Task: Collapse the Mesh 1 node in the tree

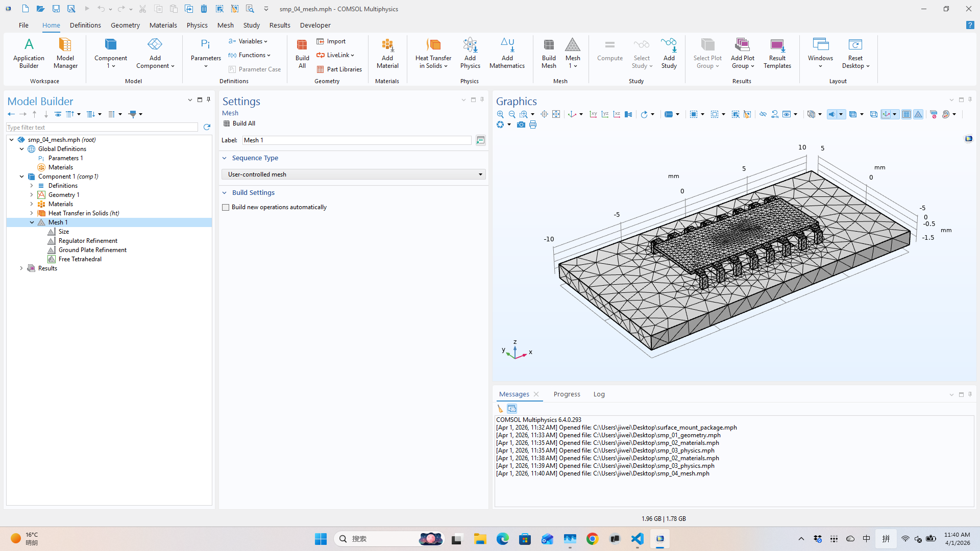Action: point(32,222)
